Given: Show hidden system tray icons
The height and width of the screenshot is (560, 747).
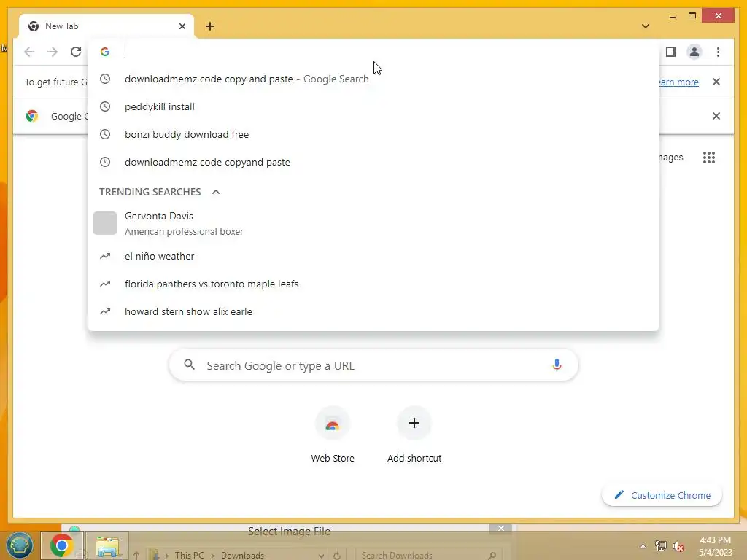Looking at the screenshot, I should [x=643, y=546].
